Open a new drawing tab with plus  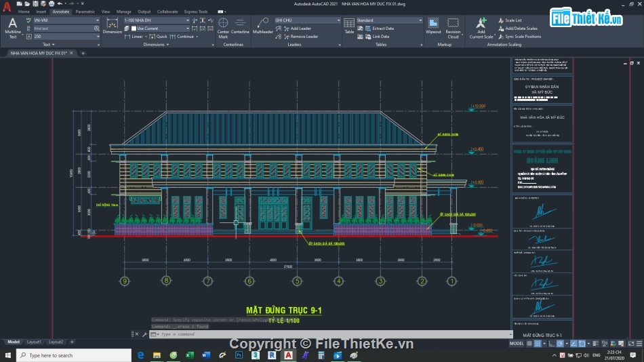coord(83,53)
